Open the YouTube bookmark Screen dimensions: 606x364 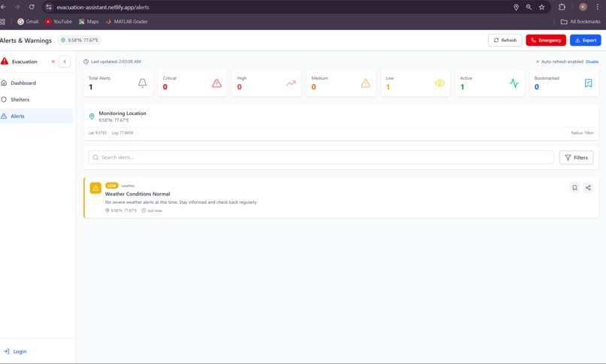pyautogui.click(x=59, y=22)
